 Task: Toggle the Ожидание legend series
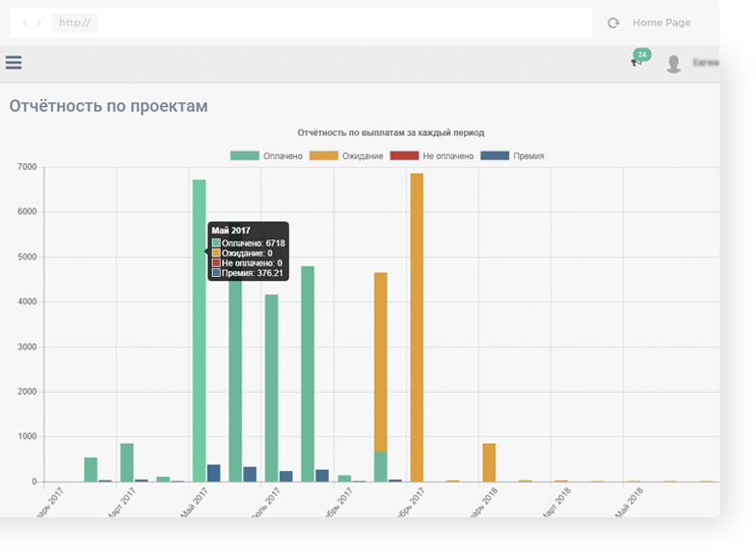click(345, 156)
